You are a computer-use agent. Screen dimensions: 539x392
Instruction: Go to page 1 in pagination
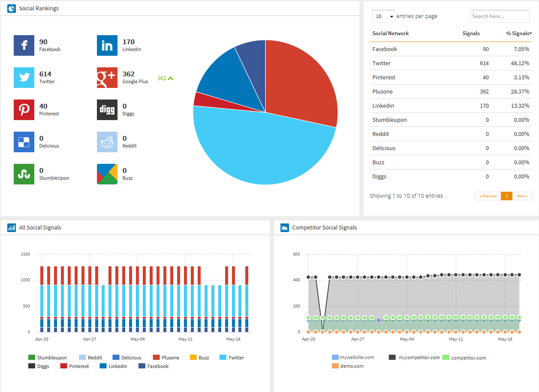point(506,196)
